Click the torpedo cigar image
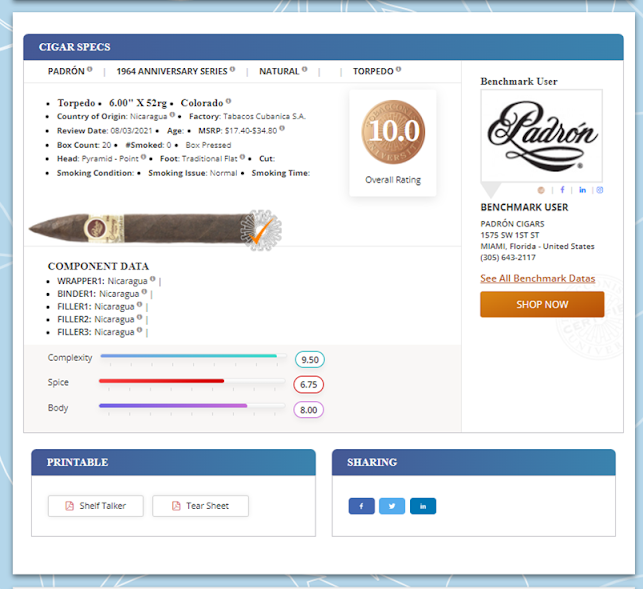The image size is (643, 589). (x=141, y=228)
